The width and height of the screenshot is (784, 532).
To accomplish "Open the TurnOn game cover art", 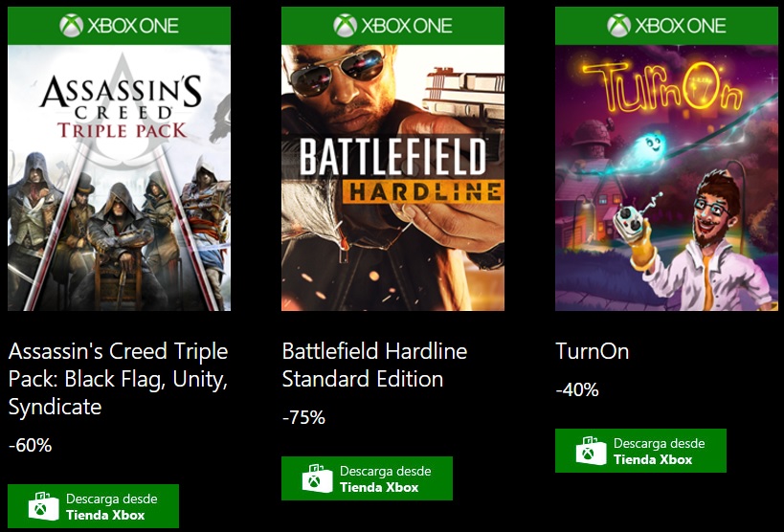I will click(666, 177).
